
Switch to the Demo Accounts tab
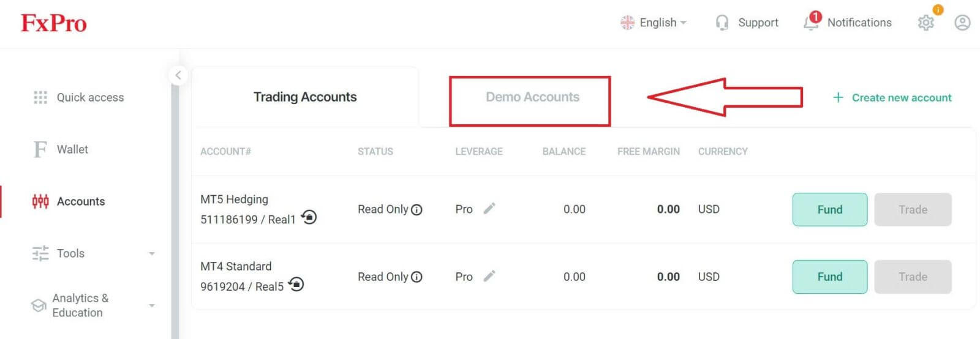pyautogui.click(x=532, y=97)
